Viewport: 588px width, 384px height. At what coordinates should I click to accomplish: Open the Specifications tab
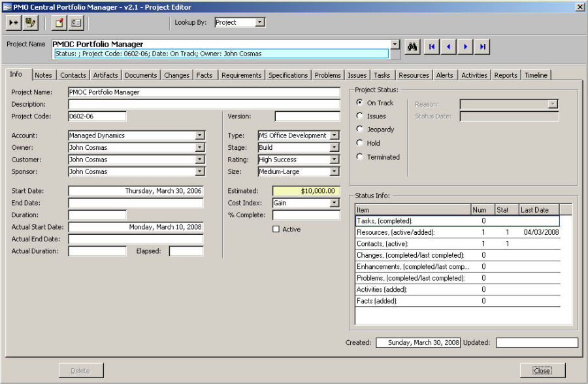click(288, 75)
